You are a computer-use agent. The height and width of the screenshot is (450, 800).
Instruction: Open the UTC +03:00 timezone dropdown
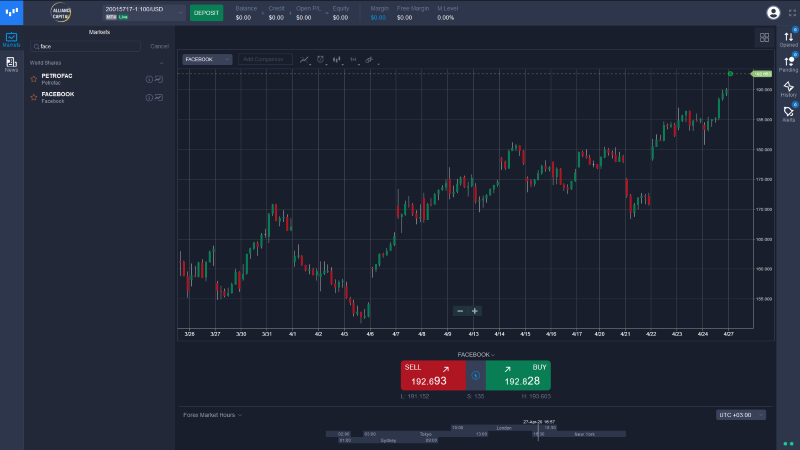(x=741, y=415)
